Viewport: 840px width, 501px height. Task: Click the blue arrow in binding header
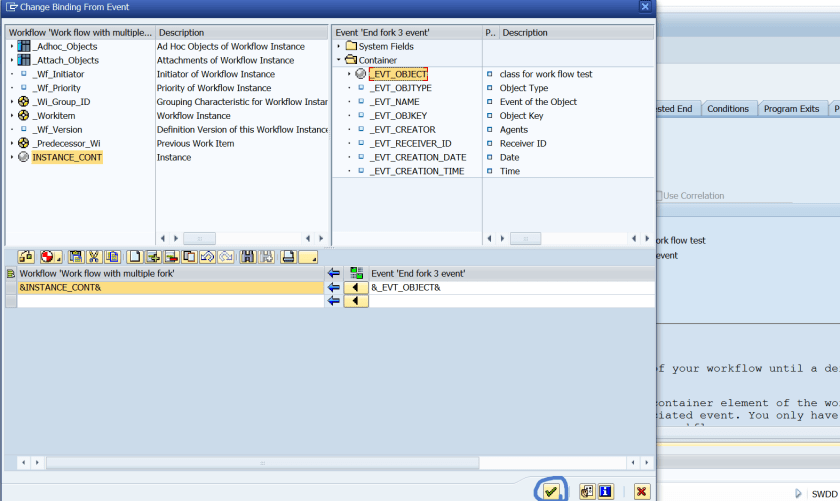pyautogui.click(x=334, y=273)
